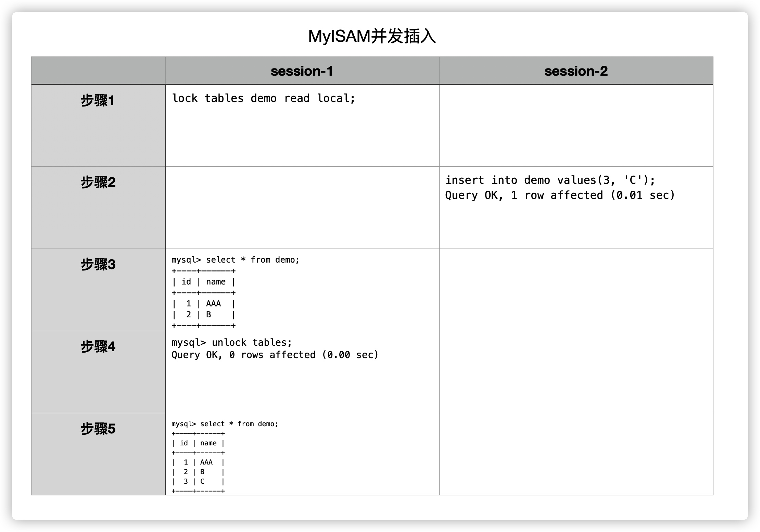Select the session-1 column header
Image resolution: width=760 pixels, height=532 pixels.
[302, 71]
